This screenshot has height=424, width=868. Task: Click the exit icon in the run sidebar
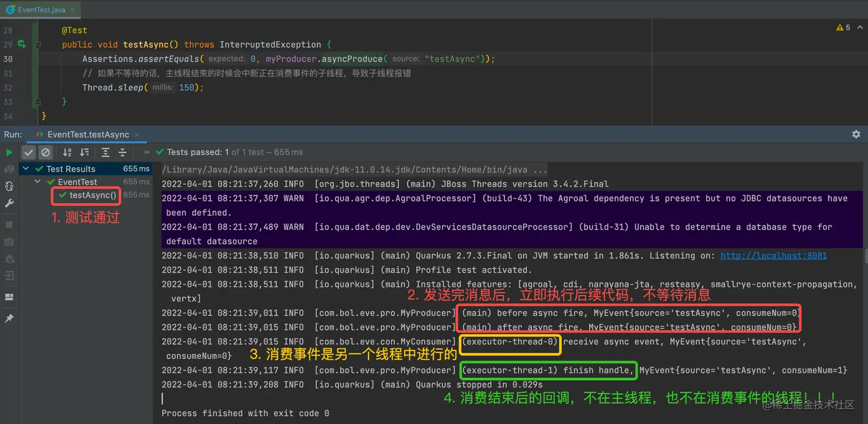click(x=9, y=276)
